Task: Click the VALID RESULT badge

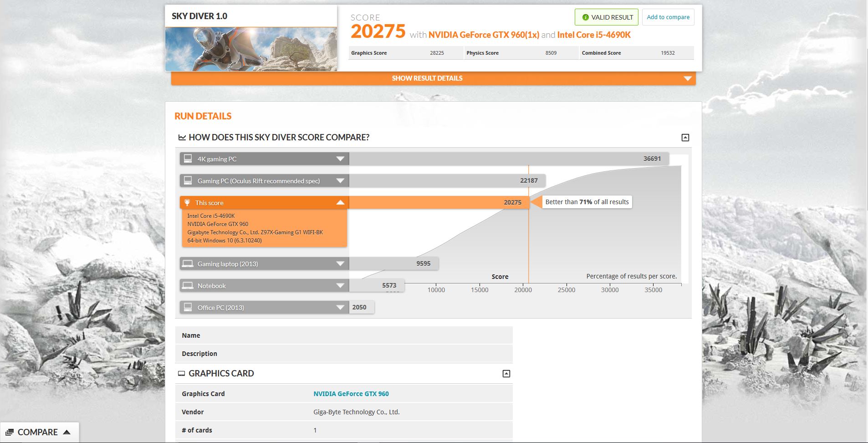Action: tap(607, 17)
